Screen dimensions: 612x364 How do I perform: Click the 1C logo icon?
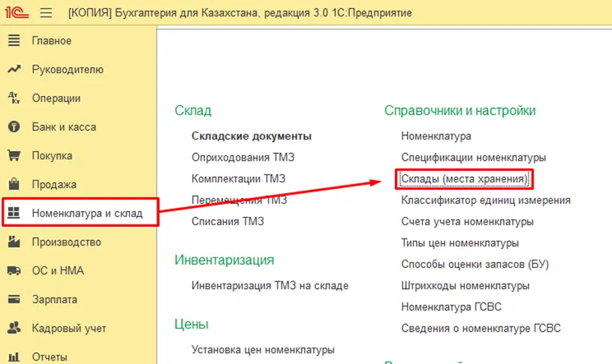(17, 13)
